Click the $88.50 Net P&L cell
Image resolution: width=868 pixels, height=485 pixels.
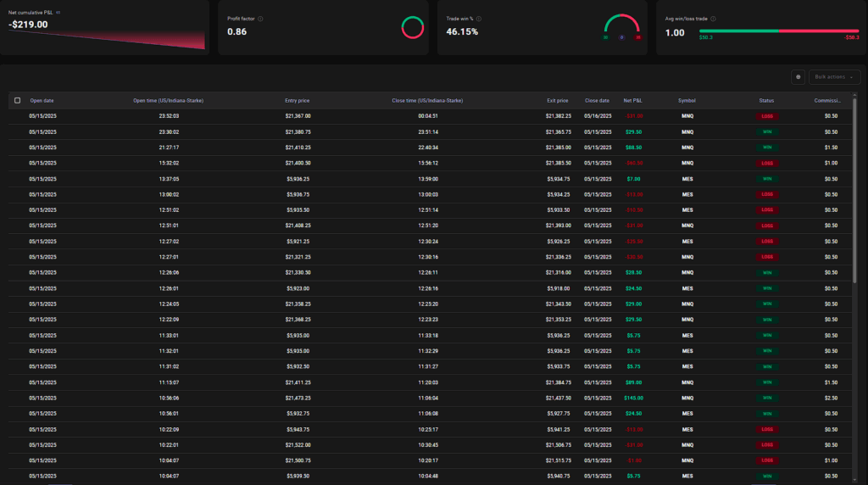coord(633,148)
